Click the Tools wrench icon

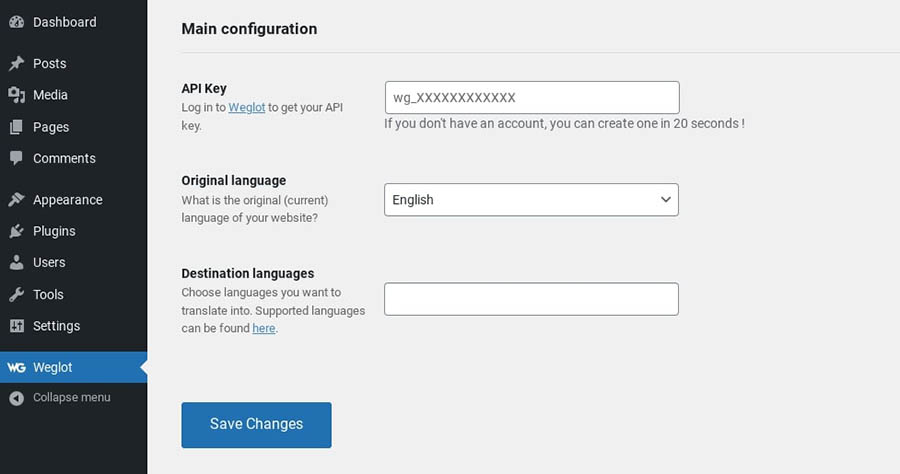[x=16, y=294]
